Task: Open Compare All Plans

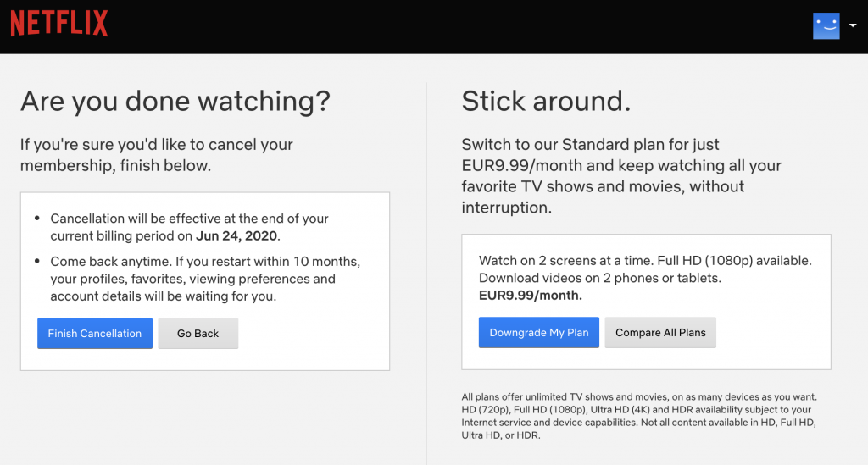Action: tap(660, 332)
